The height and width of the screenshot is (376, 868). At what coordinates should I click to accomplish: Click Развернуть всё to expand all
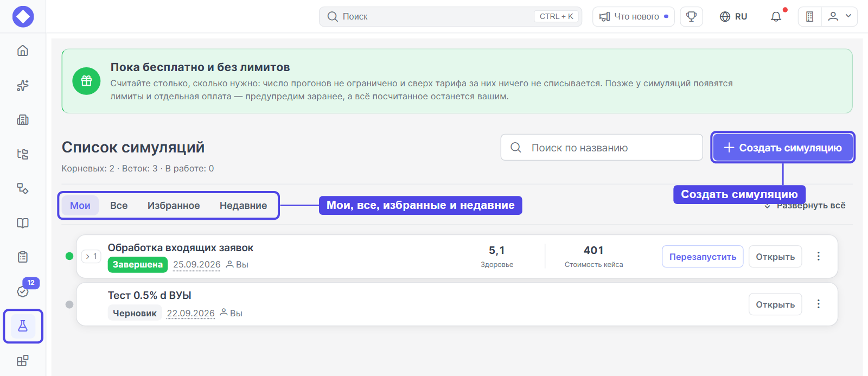[805, 206]
